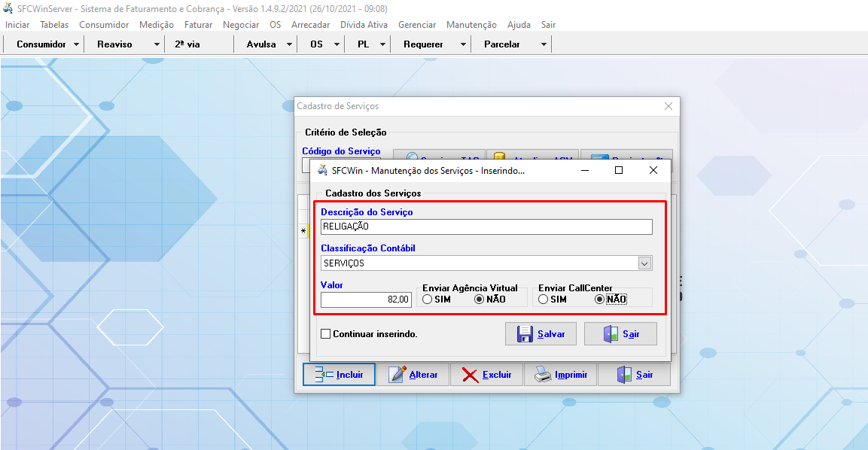
Task: Click the door icon on the inner dialog's Sair button
Action: point(611,334)
